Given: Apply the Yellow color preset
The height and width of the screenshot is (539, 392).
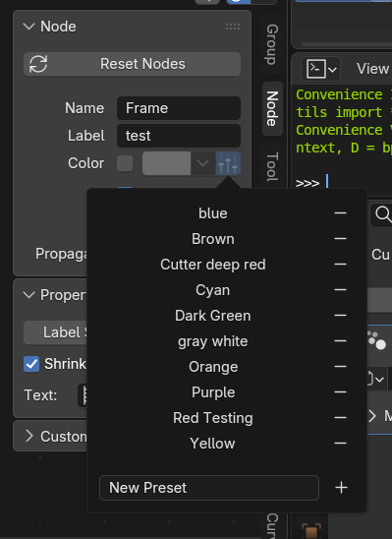Looking at the screenshot, I should [x=213, y=443].
